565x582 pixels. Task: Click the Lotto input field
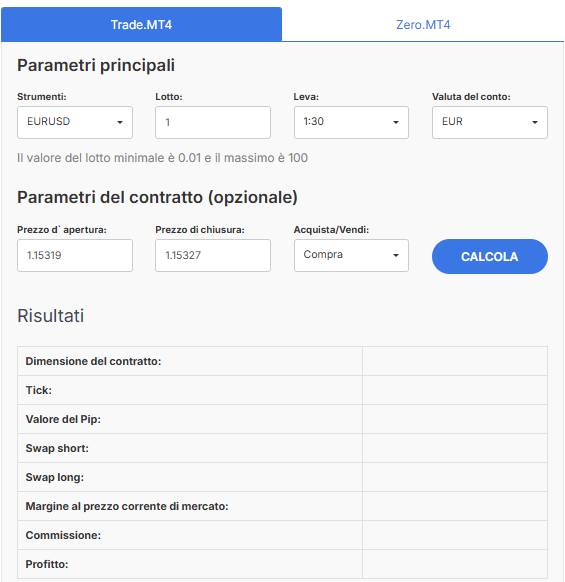tap(213, 122)
